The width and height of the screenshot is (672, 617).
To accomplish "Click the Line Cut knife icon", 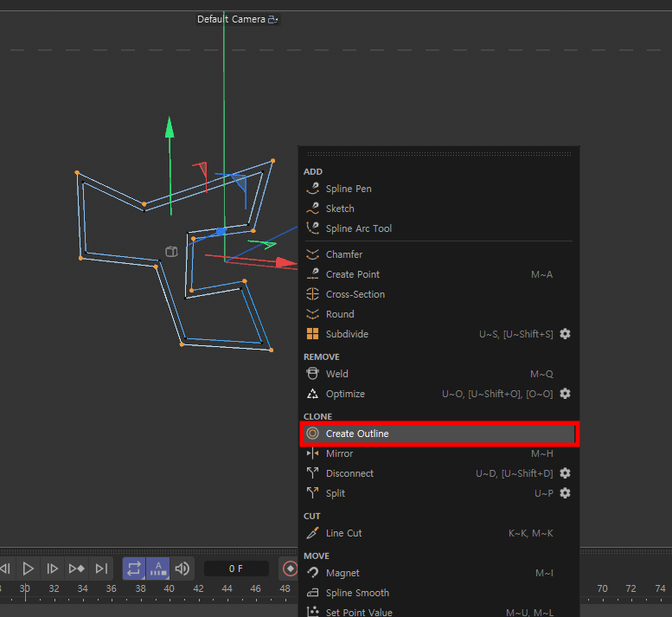I will point(313,533).
